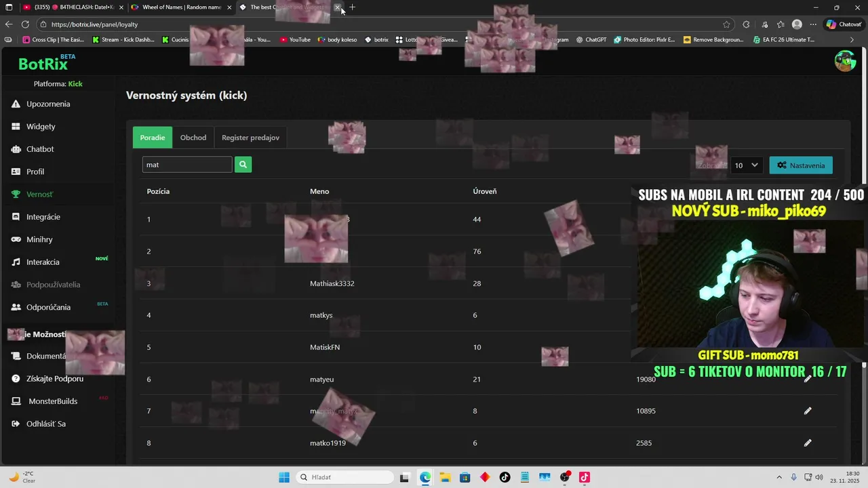Open Minihry gamepad item
Image resolution: width=868 pixels, height=488 pixels.
(39, 239)
